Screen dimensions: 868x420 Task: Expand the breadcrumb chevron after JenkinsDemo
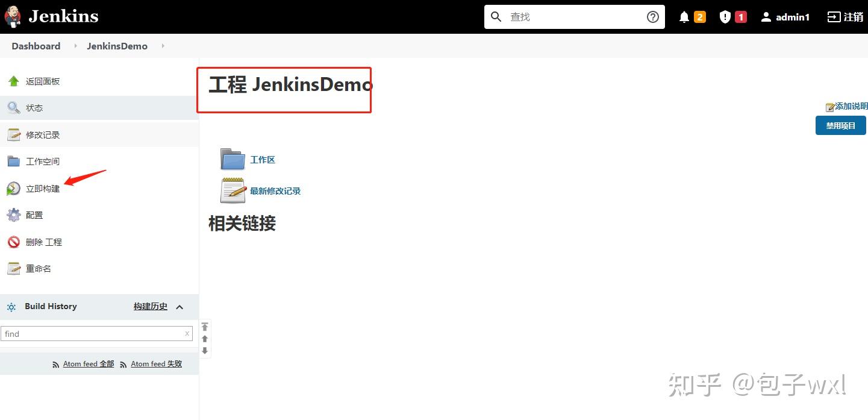click(x=162, y=46)
